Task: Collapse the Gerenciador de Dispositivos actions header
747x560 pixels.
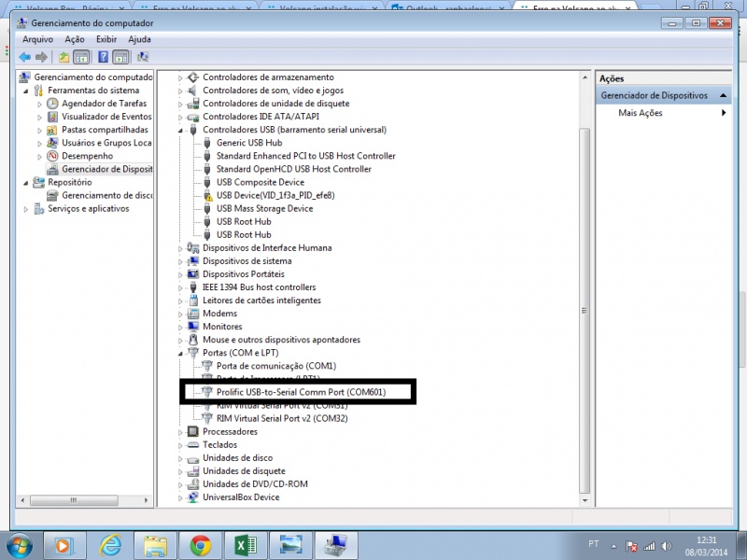Action: [x=723, y=95]
